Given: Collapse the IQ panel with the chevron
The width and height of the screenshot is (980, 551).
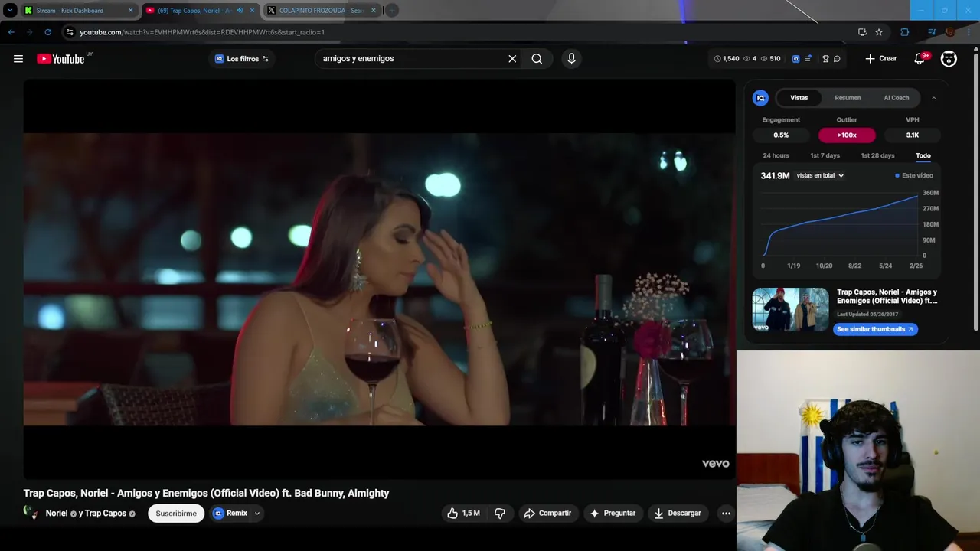Looking at the screenshot, I should pyautogui.click(x=933, y=98).
